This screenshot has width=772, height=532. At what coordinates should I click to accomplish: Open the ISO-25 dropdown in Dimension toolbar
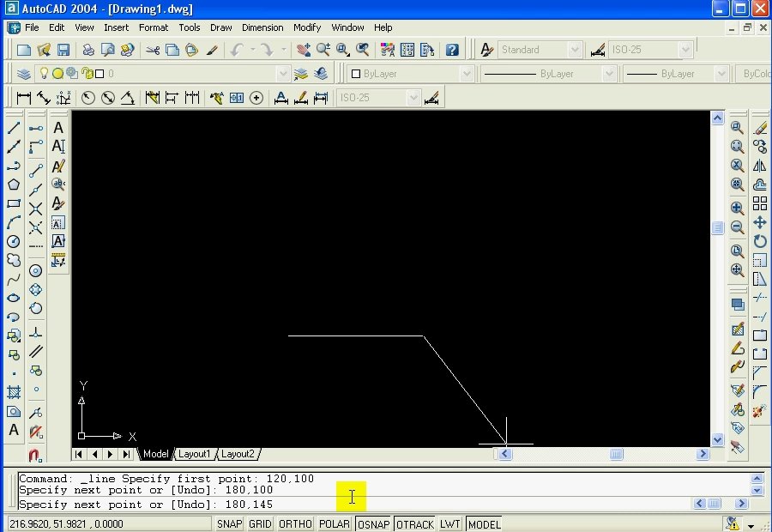coord(413,98)
